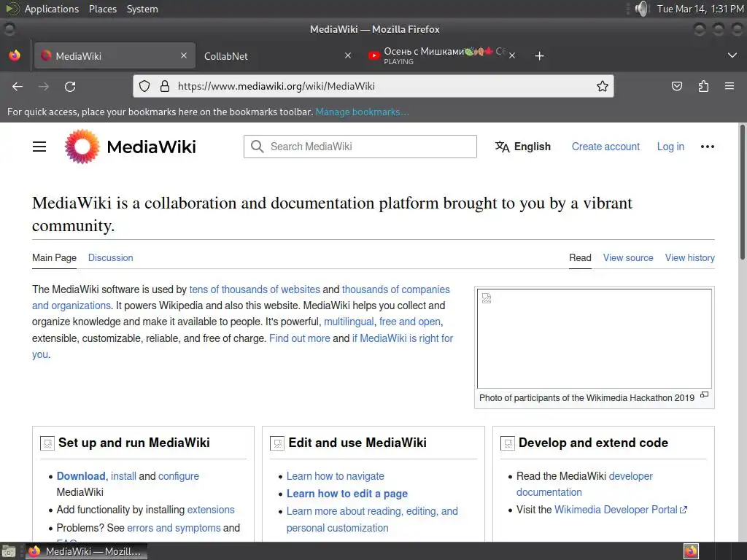This screenshot has height=560, width=747.
Task: Click the YouTube tab favicon
Action: tap(374, 55)
